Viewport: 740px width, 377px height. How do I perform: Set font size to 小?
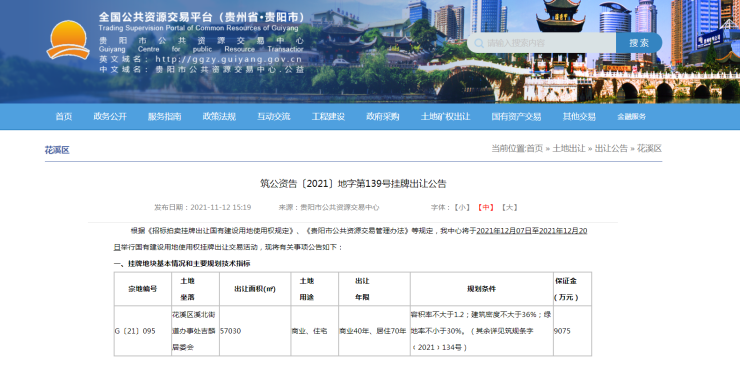(462, 207)
